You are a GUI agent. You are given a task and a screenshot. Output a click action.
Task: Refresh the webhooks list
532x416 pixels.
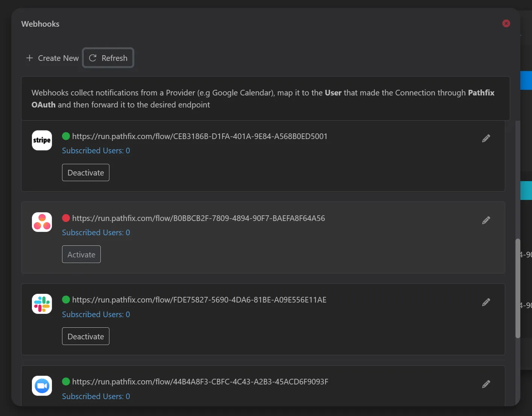(108, 58)
